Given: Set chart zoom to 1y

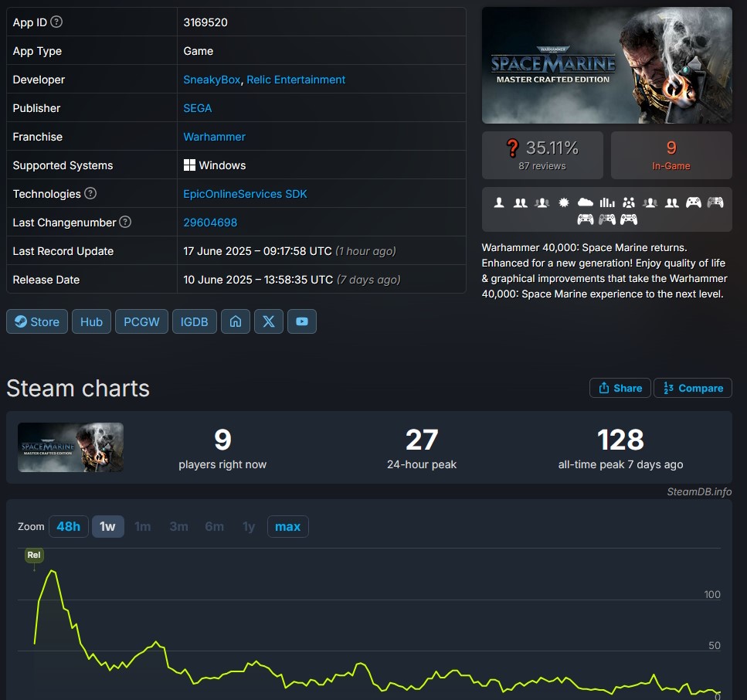Looking at the screenshot, I should point(249,527).
